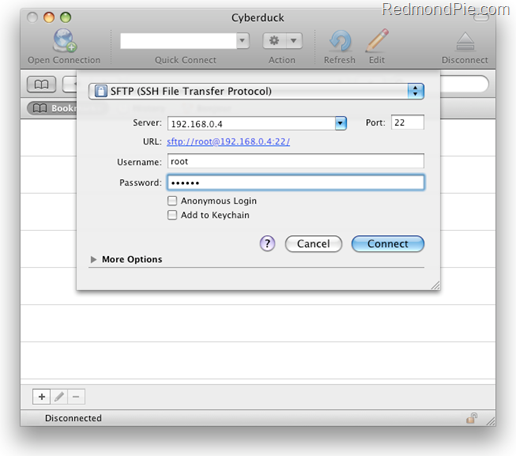Click the Refresh arrow icon
The width and height of the screenshot is (516, 456).
(x=340, y=41)
